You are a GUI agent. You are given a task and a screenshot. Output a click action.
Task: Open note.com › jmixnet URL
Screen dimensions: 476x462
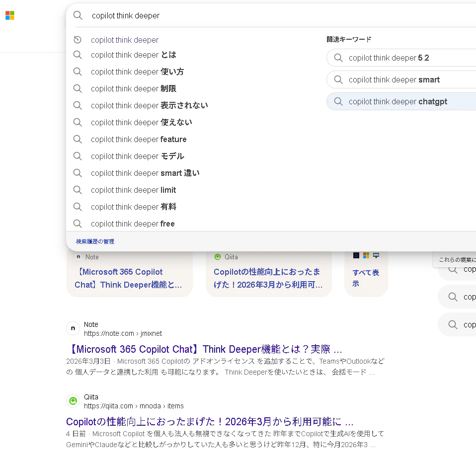[x=123, y=334]
